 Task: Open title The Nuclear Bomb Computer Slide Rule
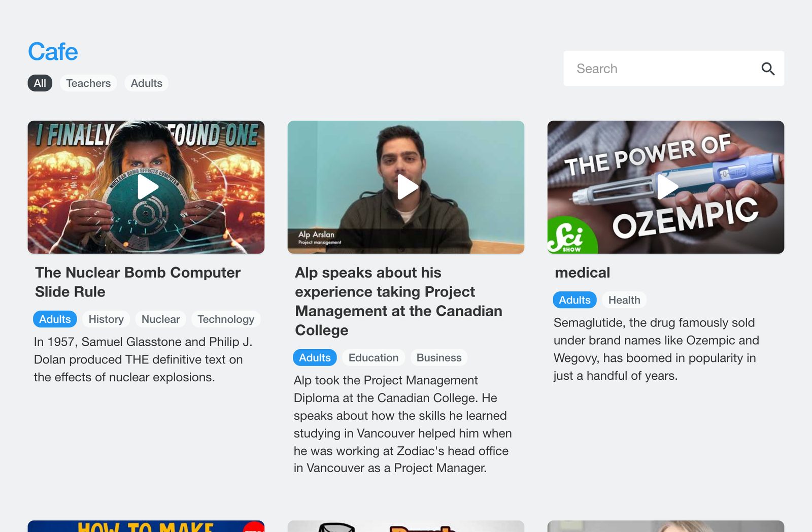138,282
